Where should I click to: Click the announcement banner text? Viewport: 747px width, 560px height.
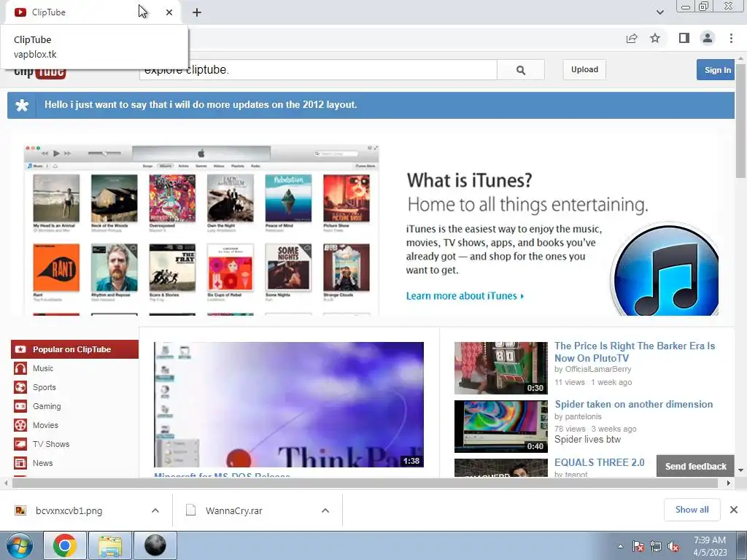(x=201, y=105)
